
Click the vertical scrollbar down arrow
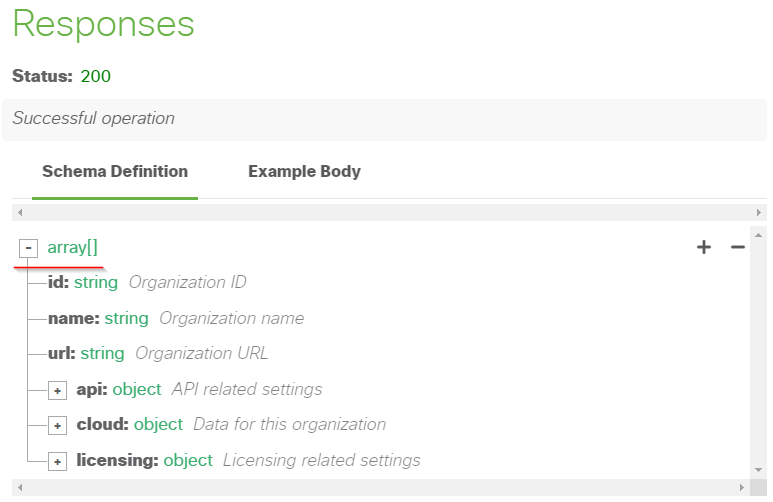tap(758, 470)
